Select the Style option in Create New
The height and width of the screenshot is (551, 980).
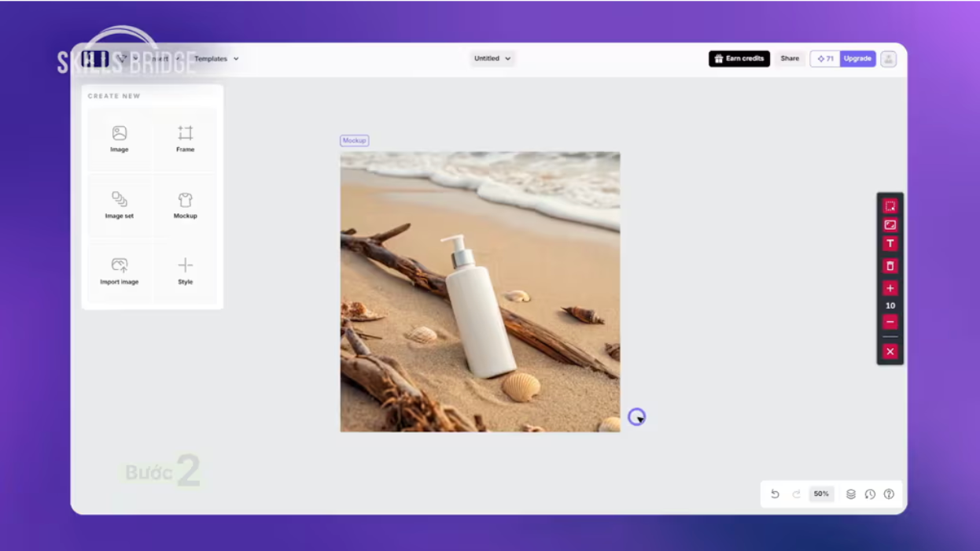186,271
